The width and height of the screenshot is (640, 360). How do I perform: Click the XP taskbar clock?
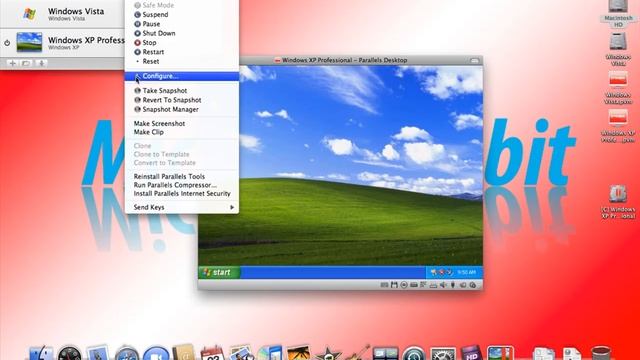(466, 272)
